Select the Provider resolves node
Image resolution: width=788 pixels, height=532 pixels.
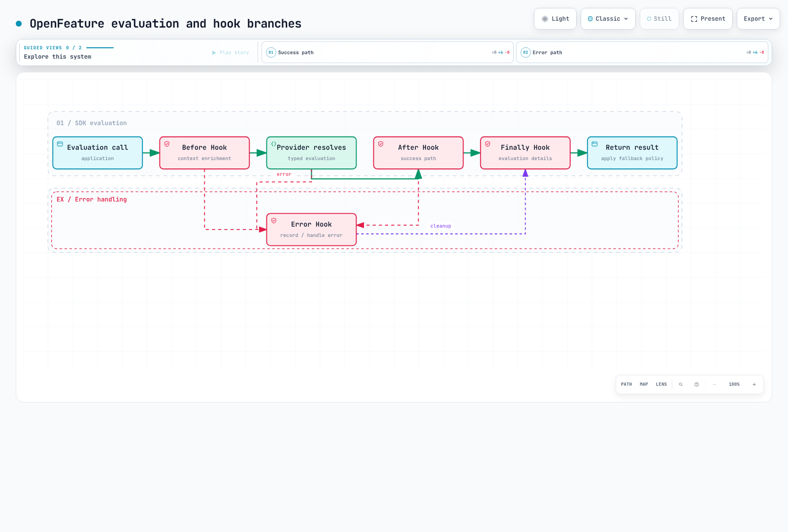311,153
